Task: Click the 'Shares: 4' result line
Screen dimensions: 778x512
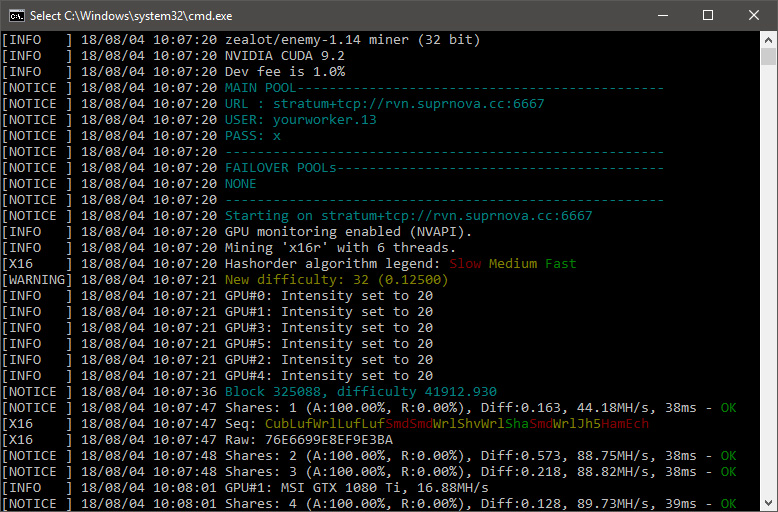Action: 480,504
